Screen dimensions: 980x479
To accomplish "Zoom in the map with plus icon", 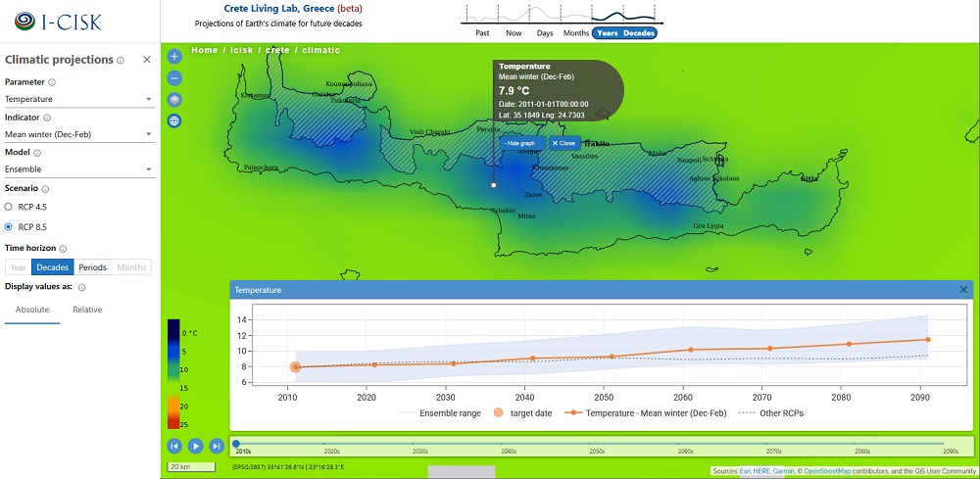I will [174, 57].
